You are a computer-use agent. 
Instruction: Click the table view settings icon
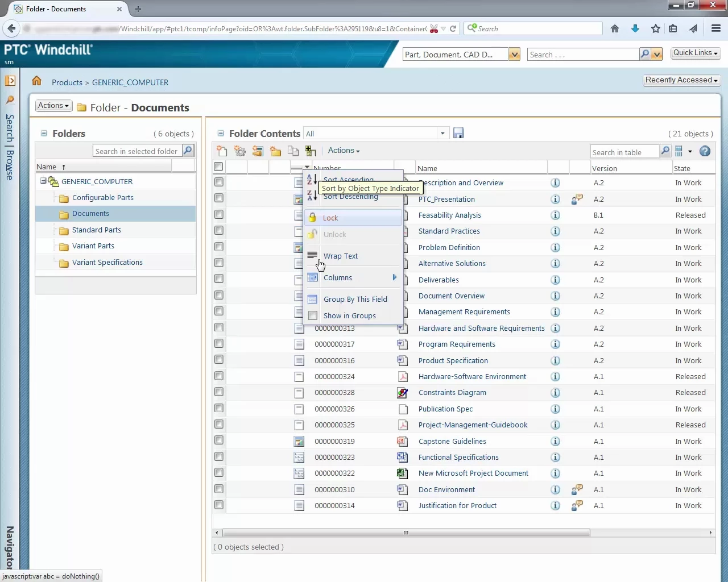point(679,151)
